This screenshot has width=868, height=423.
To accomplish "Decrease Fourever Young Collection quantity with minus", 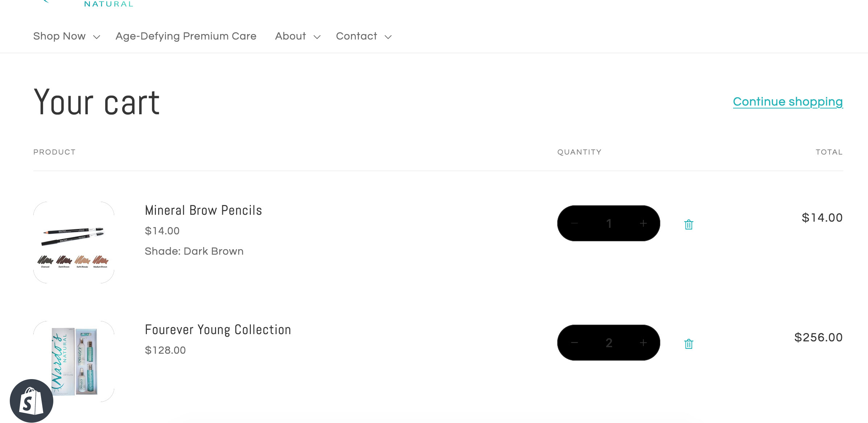I will 574,343.
